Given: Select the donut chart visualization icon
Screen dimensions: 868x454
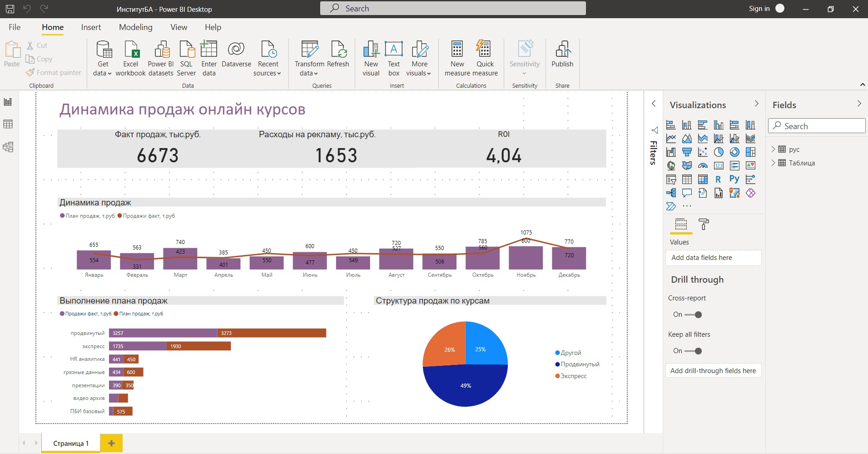Looking at the screenshot, I should pyautogui.click(x=734, y=152).
